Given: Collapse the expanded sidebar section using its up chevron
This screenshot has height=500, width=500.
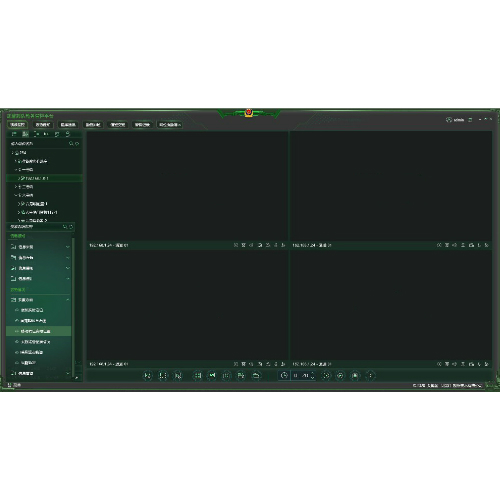Looking at the screenshot, I should 68,300.
